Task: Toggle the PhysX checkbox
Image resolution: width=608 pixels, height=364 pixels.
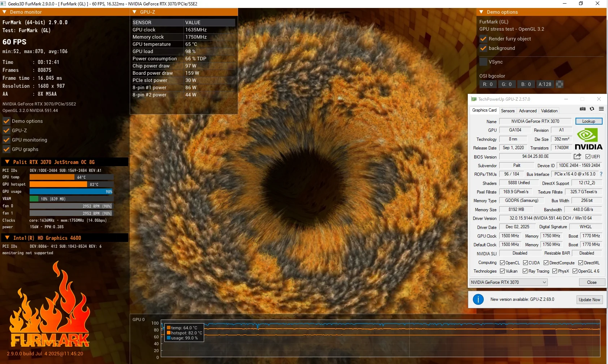Action: pos(555,271)
